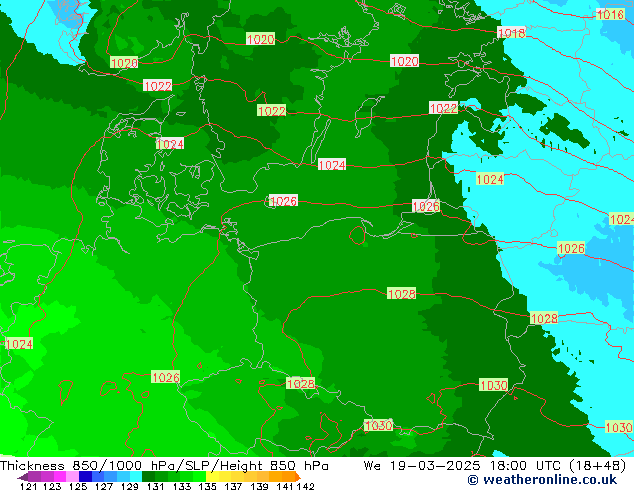
Task: Pick the pure yellow legend swatch
Action: pyautogui.click(x=212, y=476)
